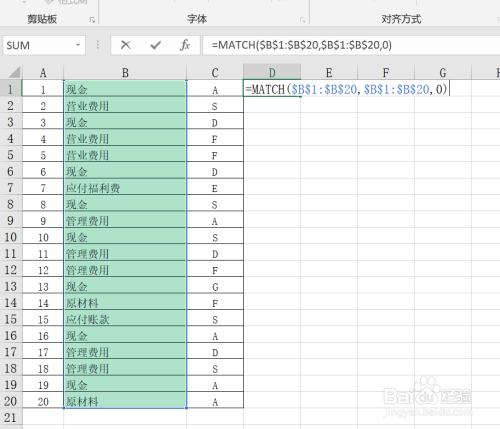Screen dimensions: 500x429
Task: Click cell C1 with letter A
Action: (x=215, y=89)
